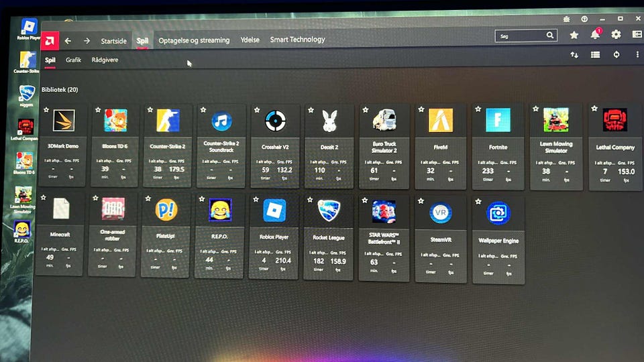The width and height of the screenshot is (644, 362).
Task: Toggle favorite star on Crosshair V2
Action: click(x=257, y=110)
